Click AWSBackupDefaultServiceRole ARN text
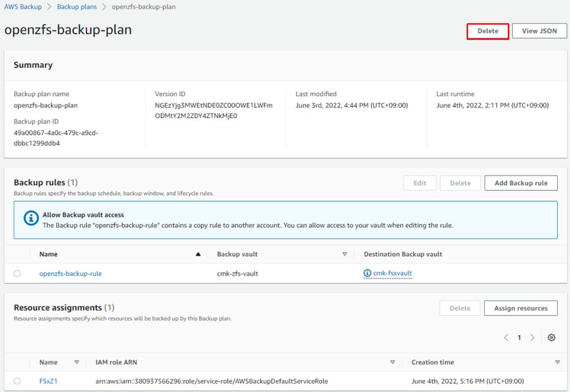 click(x=212, y=381)
